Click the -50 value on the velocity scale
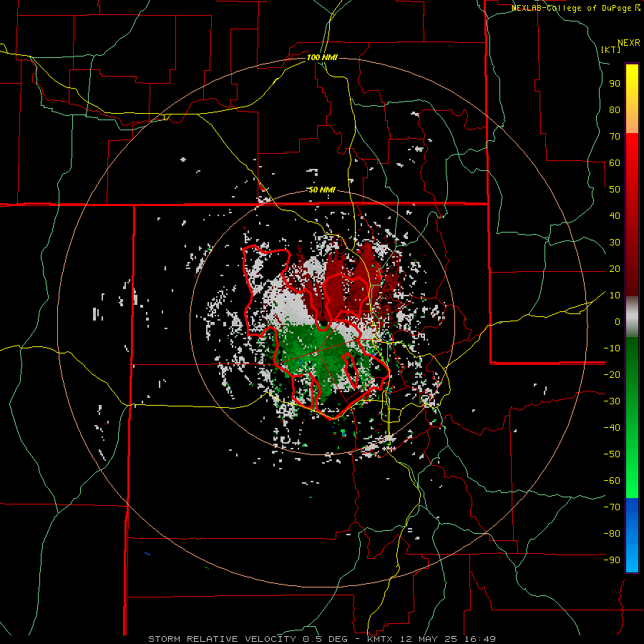 tap(612, 454)
